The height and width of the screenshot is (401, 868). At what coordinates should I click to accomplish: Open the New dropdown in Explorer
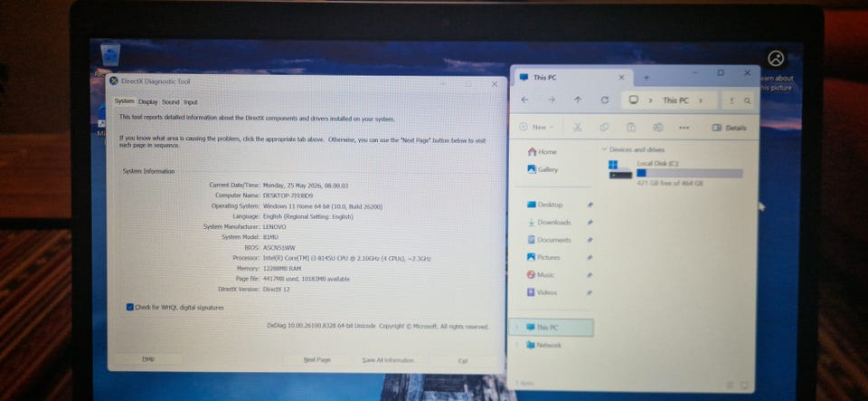pos(537,128)
